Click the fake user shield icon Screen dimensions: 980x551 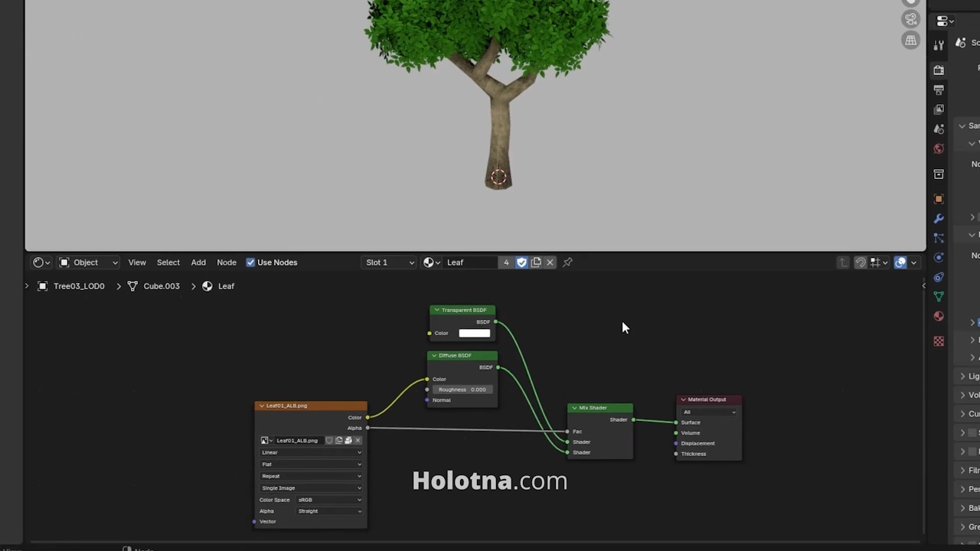521,262
